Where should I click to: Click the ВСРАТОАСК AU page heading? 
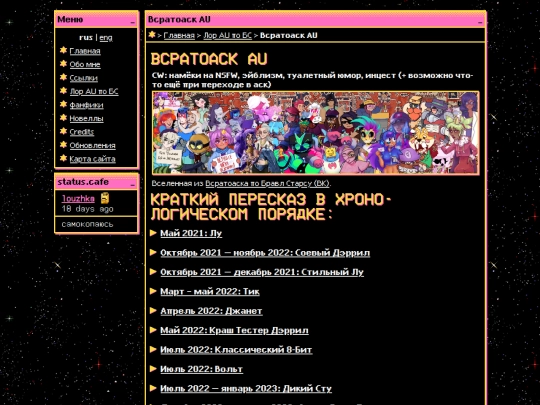pos(209,59)
